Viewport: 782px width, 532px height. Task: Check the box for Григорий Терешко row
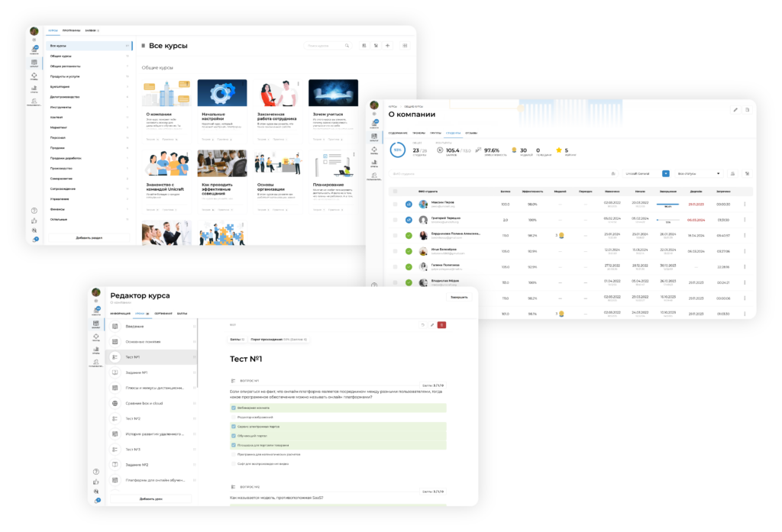tap(395, 219)
